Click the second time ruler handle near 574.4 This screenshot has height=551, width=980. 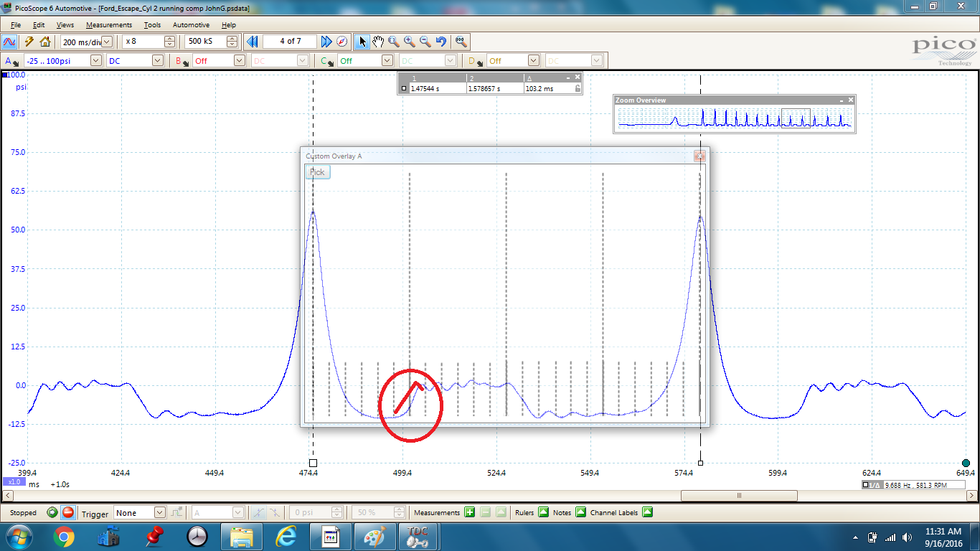pos(700,463)
